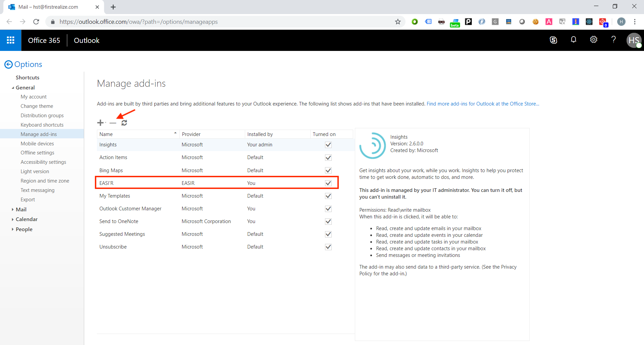Uncheck Outlook Customer Manager add-in
644x345 pixels.
point(328,209)
